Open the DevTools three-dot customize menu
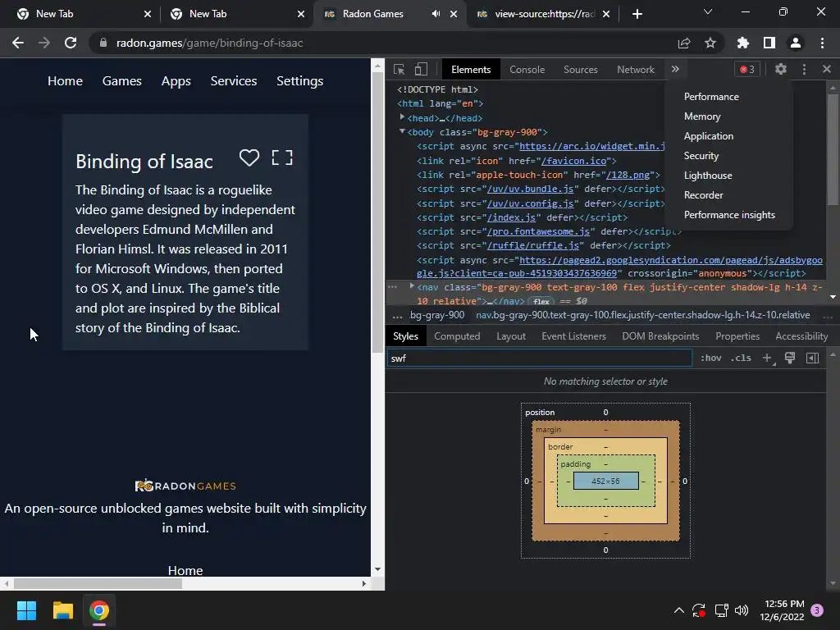Viewport: 840px width, 630px height. tap(804, 69)
